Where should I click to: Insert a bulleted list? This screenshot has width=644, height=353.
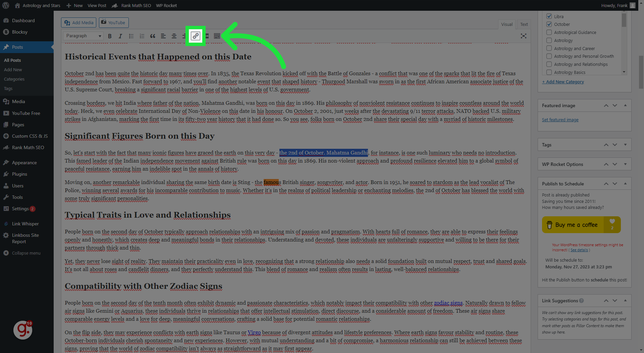[x=131, y=36]
